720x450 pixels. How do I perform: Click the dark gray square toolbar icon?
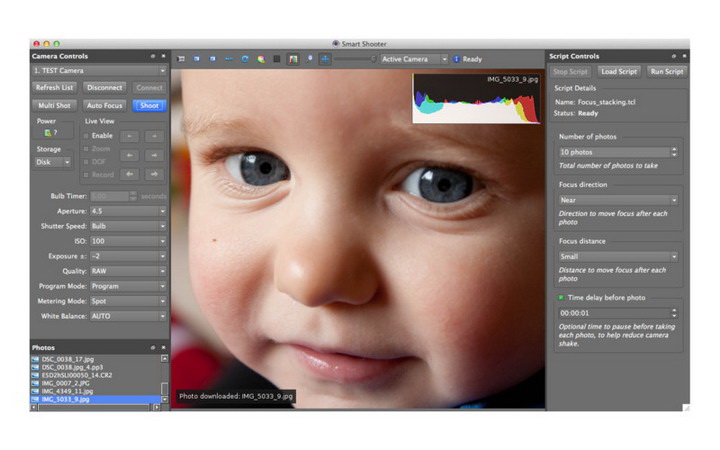point(276,59)
